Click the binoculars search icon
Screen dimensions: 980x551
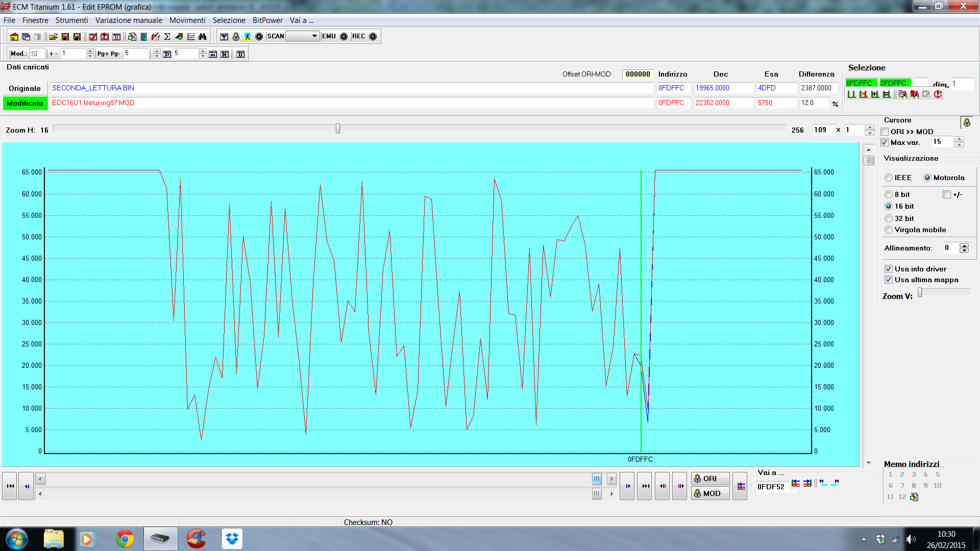pos(203,37)
